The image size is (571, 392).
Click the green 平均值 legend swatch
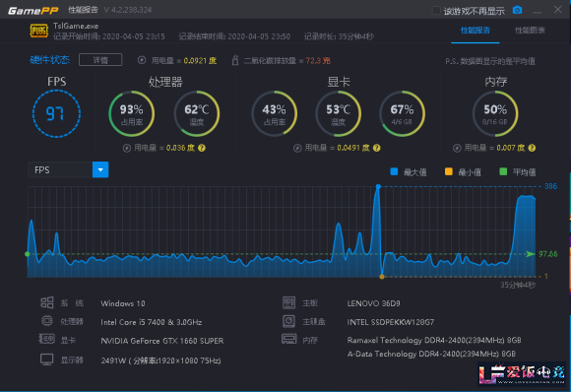point(503,171)
